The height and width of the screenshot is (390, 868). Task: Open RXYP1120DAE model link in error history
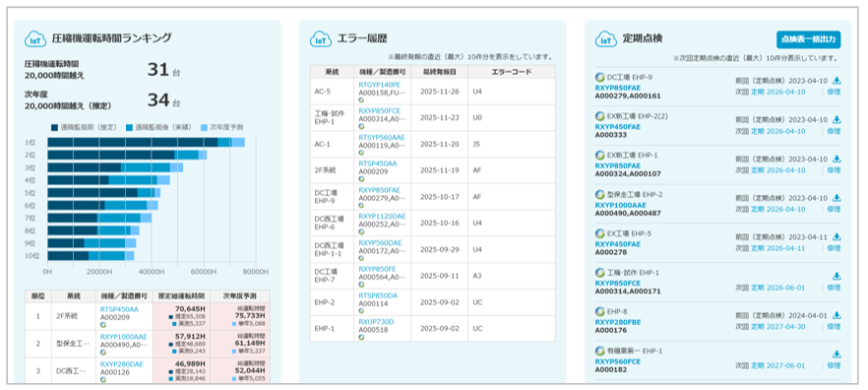pos(382,216)
